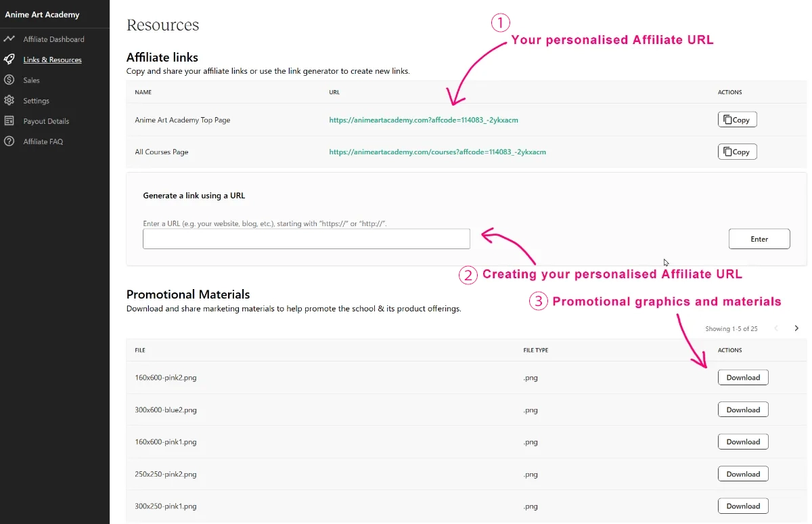Open the All Courses affiliate URL link
The width and height of the screenshot is (812, 524).
tap(437, 152)
